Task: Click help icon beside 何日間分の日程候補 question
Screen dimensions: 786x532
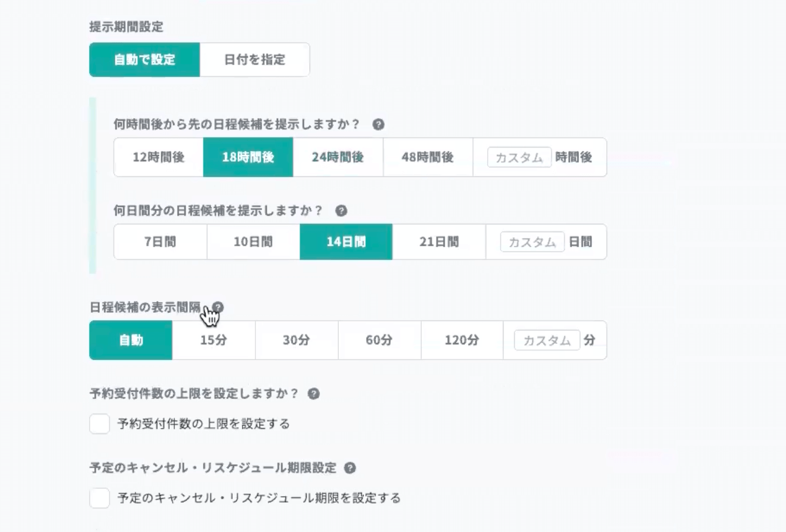Action: tap(341, 211)
